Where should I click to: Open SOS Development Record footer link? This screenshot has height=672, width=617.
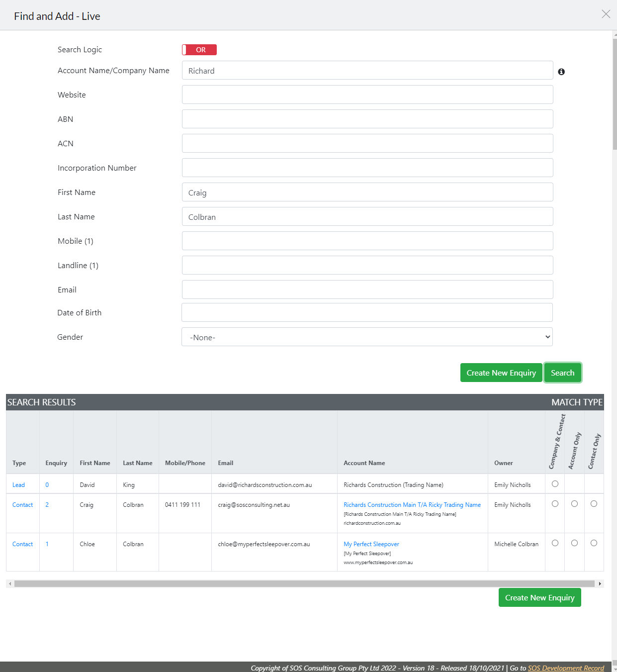566,668
